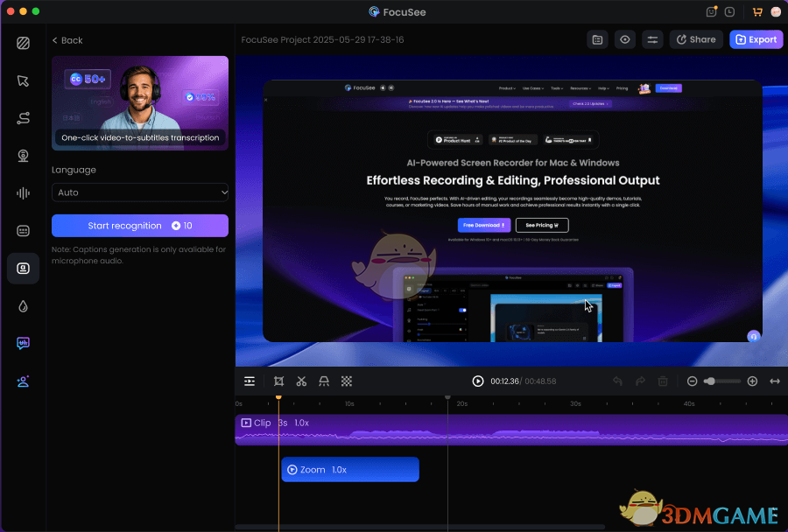
Task: Open the Language dropdown set to Auto
Action: tap(140, 192)
